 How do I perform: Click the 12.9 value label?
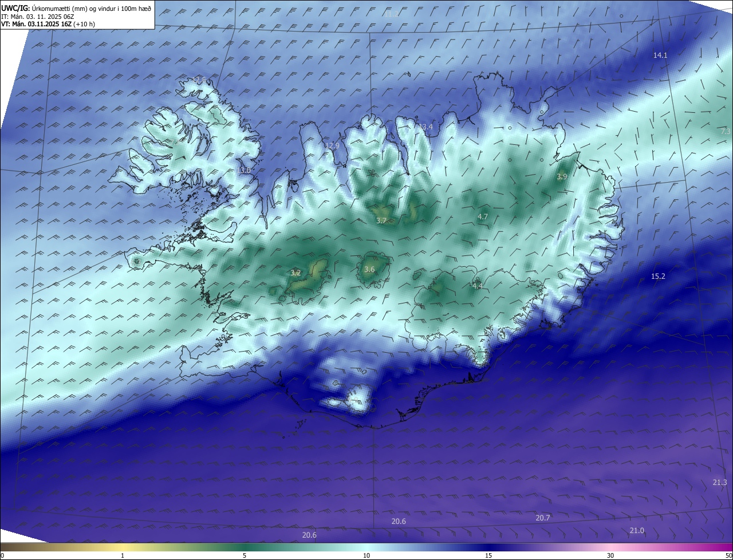[x=332, y=145]
